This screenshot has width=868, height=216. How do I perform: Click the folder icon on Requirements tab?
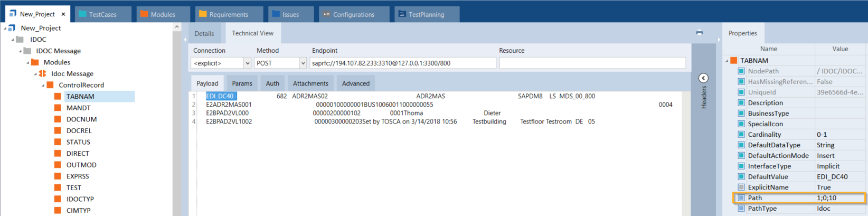click(202, 14)
